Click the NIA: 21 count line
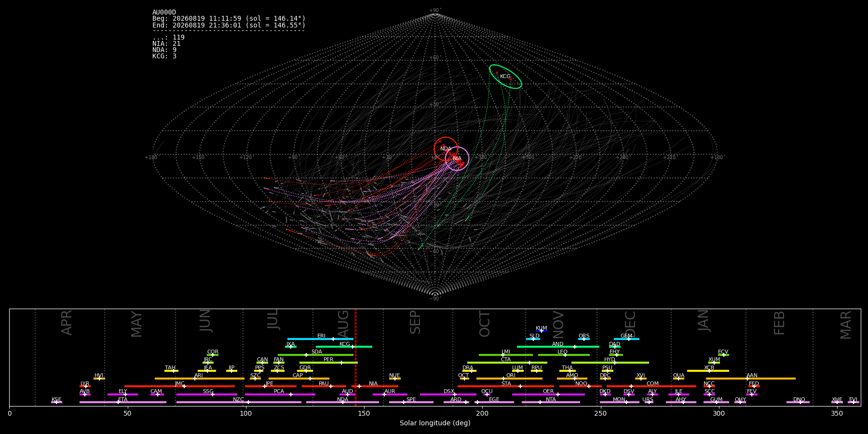868x434 pixels. [x=166, y=44]
